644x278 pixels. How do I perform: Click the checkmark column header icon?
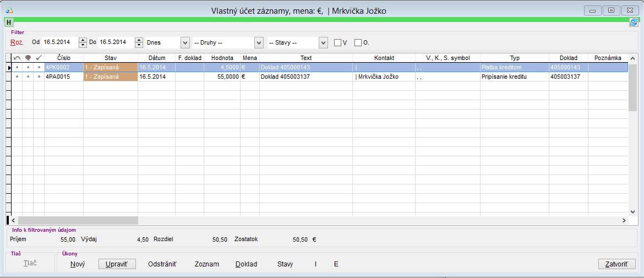click(39, 57)
